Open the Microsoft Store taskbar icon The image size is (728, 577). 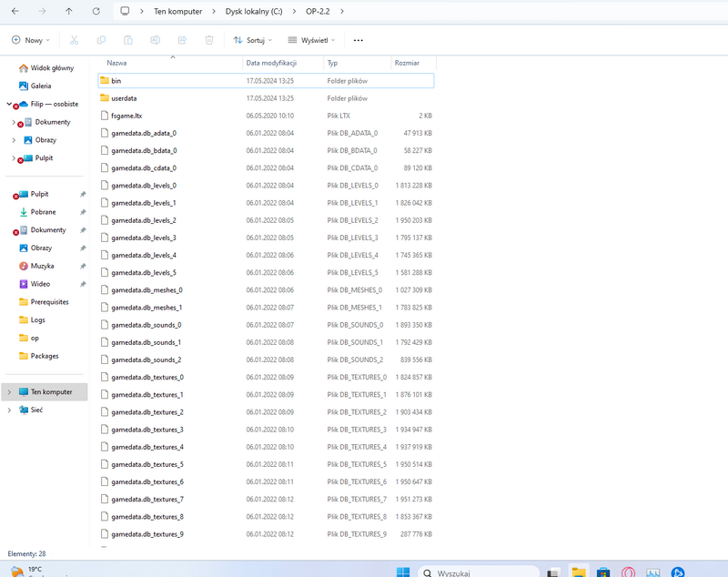(x=602, y=572)
